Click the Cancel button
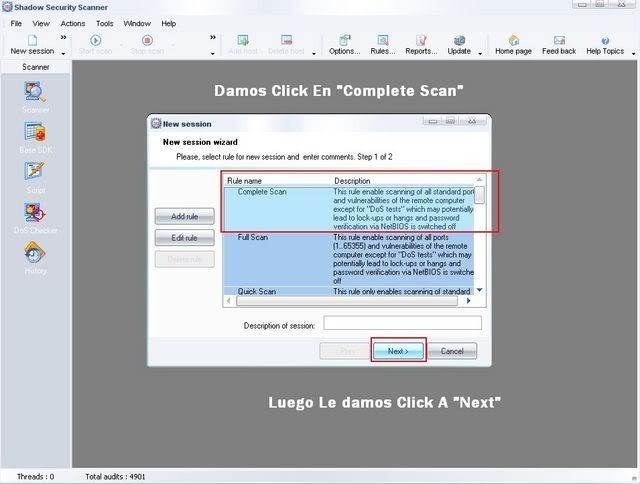Image resolution: width=640 pixels, height=484 pixels. coord(452,351)
